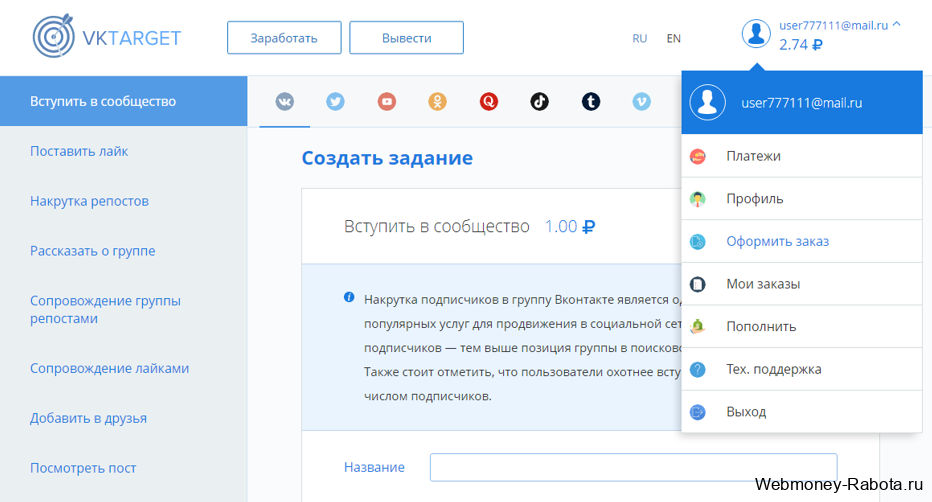Viewport: 932px width, 502px height.
Task: Open Добавить в друзья in the sidebar
Action: tap(88, 418)
